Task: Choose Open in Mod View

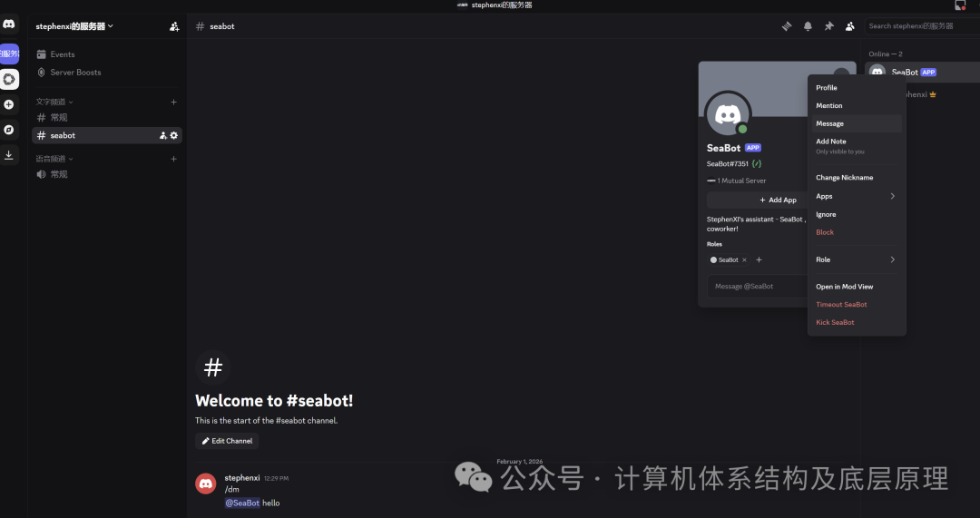Action: click(x=857, y=287)
